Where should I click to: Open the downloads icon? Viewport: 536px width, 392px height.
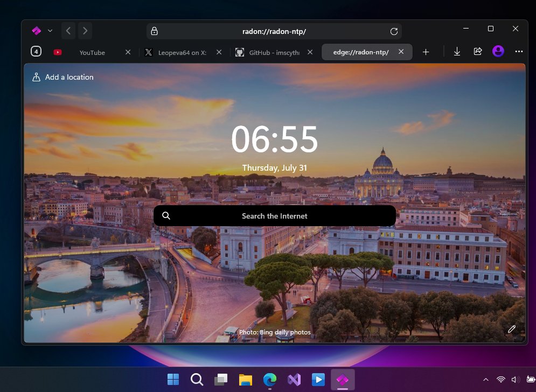(x=457, y=52)
